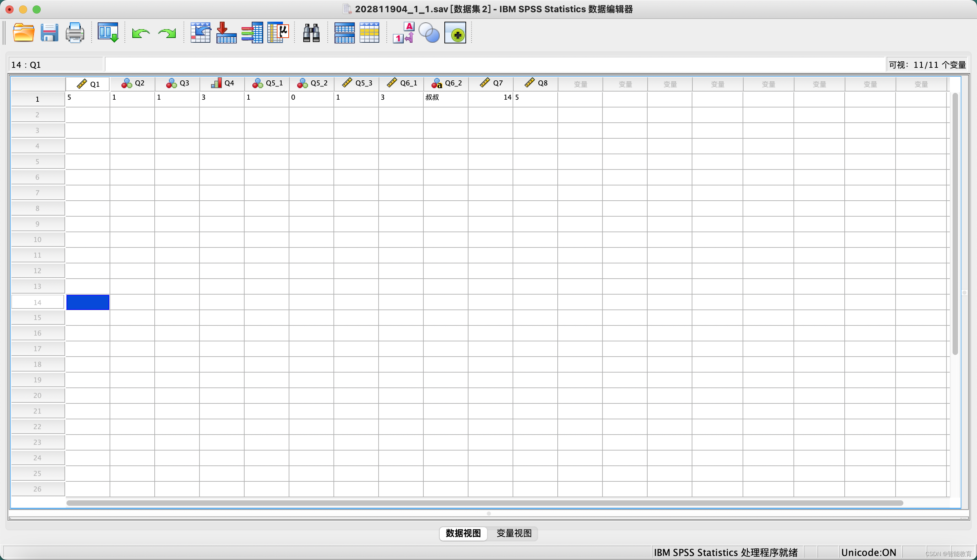The height and width of the screenshot is (560, 977).
Task: Select row 20 header
Action: (38, 395)
